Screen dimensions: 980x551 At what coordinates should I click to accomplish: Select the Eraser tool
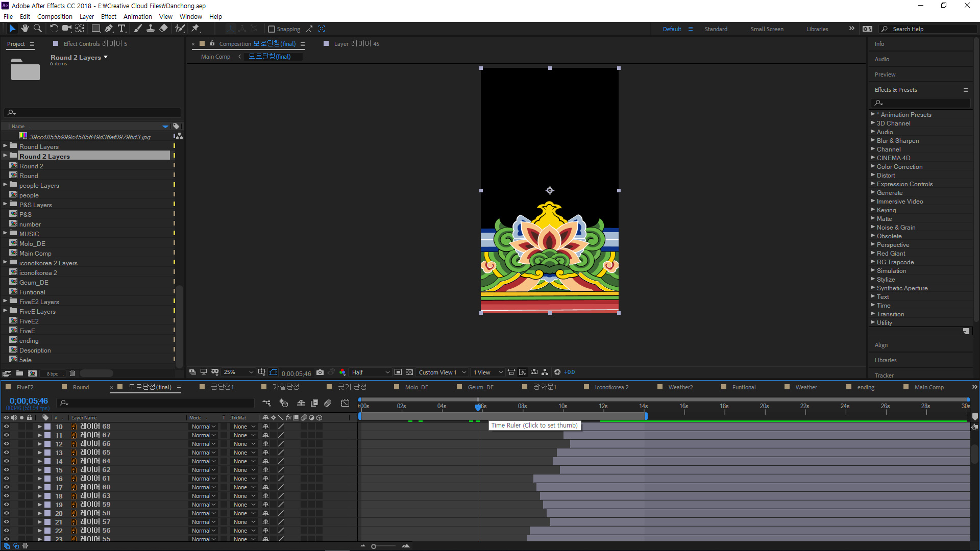coord(163,29)
